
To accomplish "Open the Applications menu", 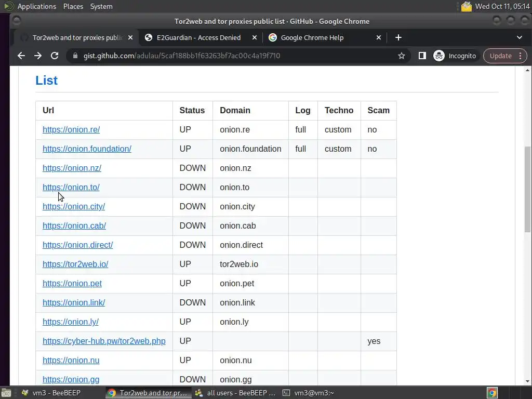I will point(37,6).
